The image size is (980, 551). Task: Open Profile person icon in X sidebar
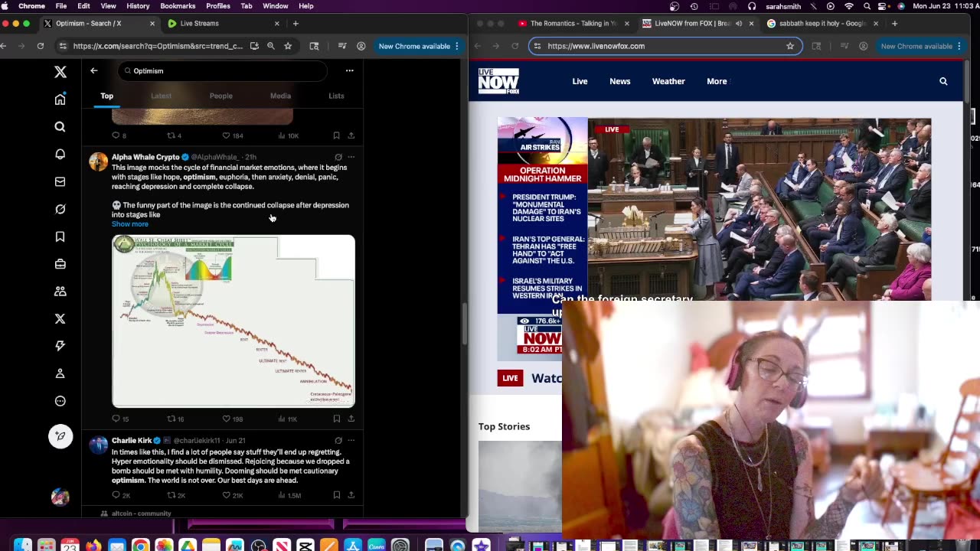60,373
